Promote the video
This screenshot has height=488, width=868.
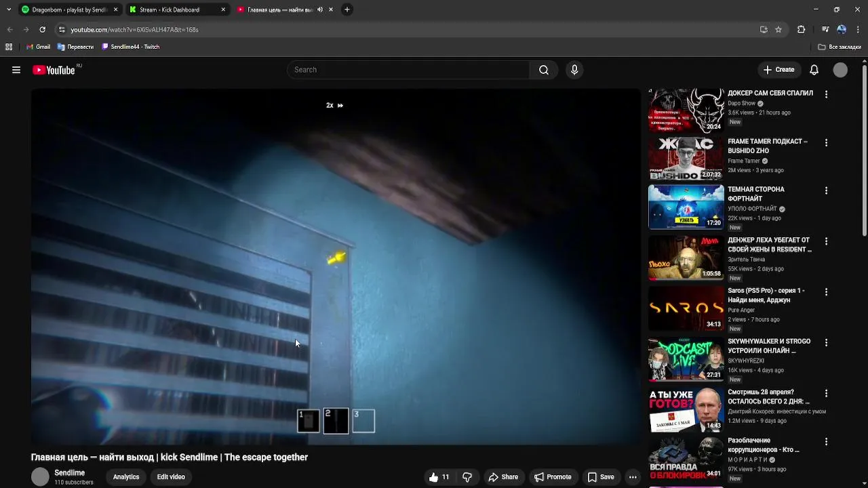pyautogui.click(x=553, y=477)
